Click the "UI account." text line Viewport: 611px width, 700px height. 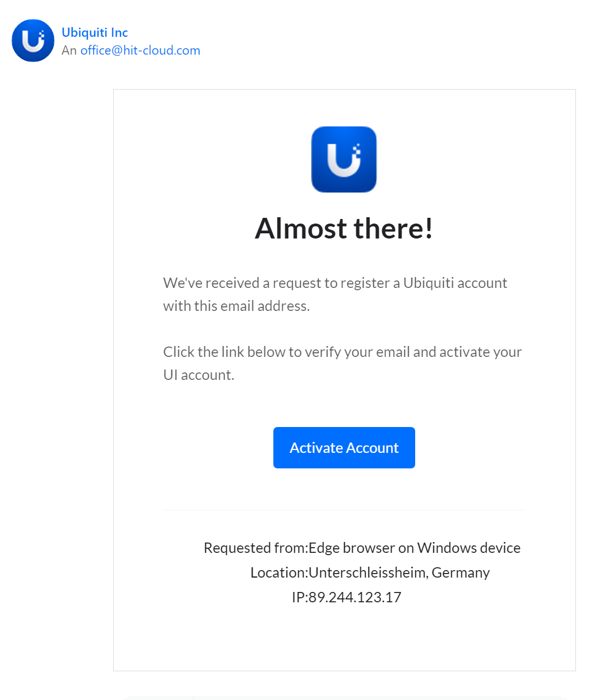[199, 375]
